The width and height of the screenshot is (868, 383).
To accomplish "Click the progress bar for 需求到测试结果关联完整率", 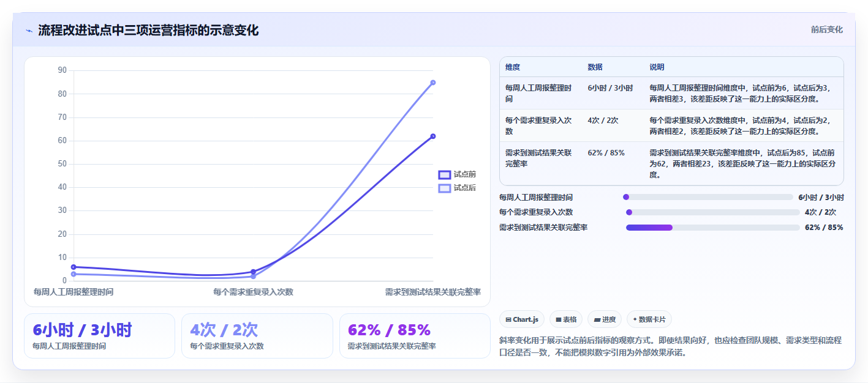I will (x=712, y=228).
